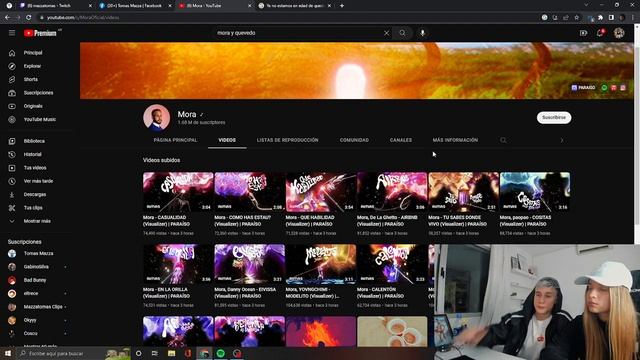Clear the search box with the X
The image size is (640, 360).
[387, 33]
